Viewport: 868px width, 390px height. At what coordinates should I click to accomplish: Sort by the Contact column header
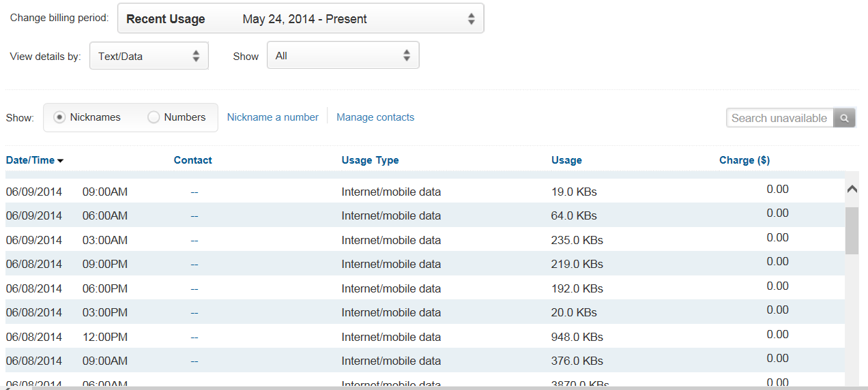point(192,160)
